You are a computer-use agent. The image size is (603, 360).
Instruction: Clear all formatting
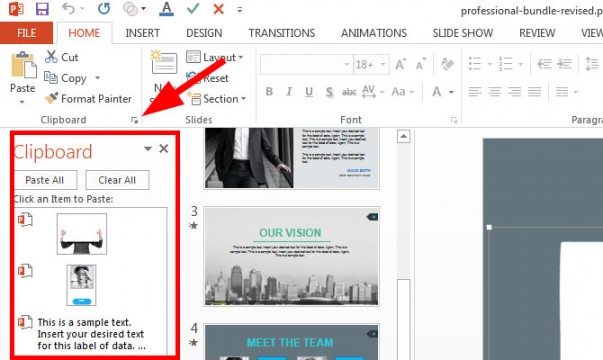coord(447,64)
